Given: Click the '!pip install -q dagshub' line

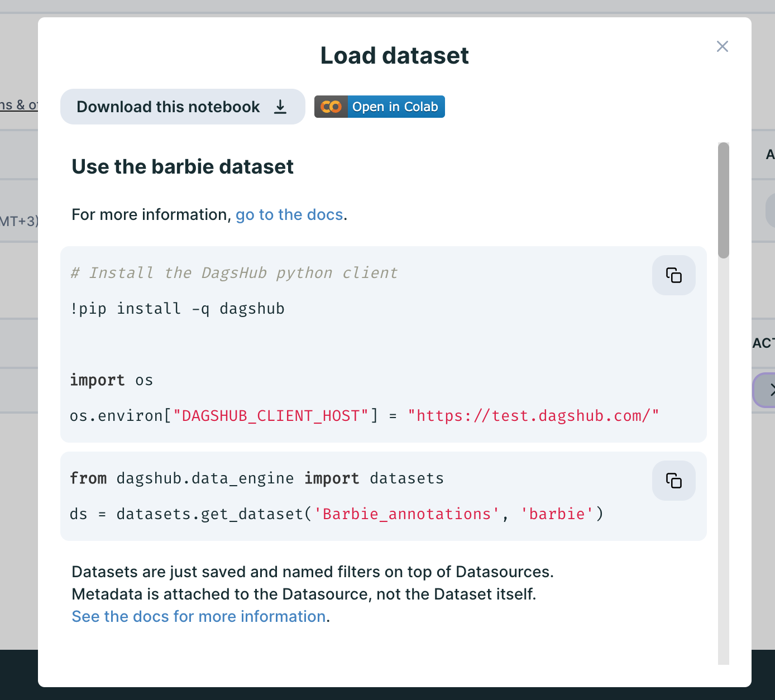Looking at the screenshot, I should click(177, 309).
